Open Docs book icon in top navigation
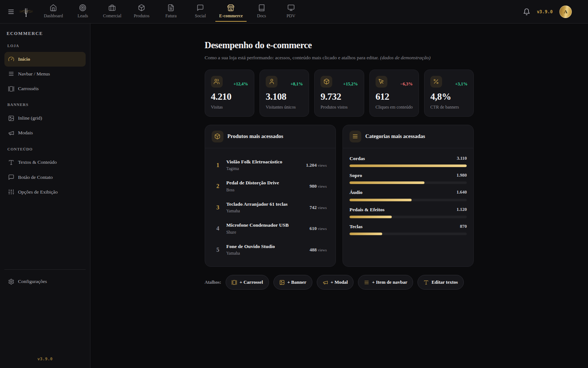 pos(261,8)
